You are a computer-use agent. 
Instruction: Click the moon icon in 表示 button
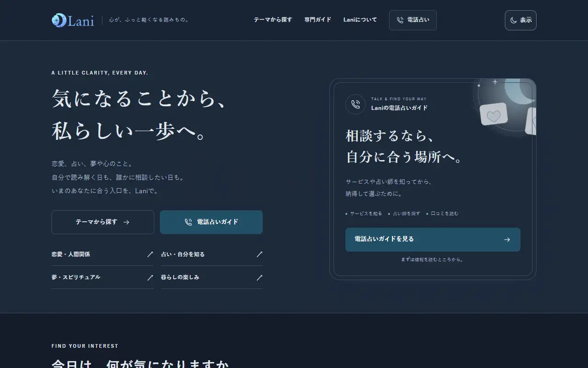coord(514,20)
